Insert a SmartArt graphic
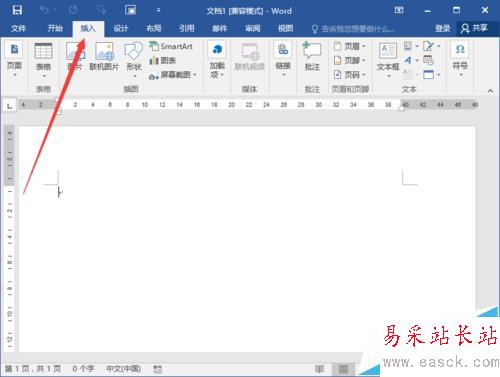Image resolution: width=500 pixels, height=377 pixels. coord(171,46)
